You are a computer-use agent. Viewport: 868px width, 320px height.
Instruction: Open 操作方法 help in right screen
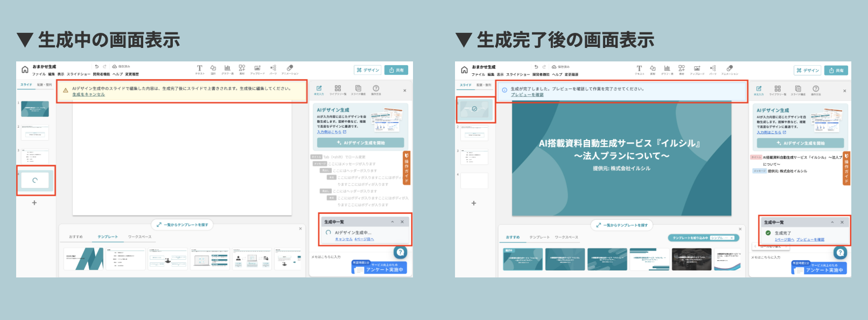816,91
